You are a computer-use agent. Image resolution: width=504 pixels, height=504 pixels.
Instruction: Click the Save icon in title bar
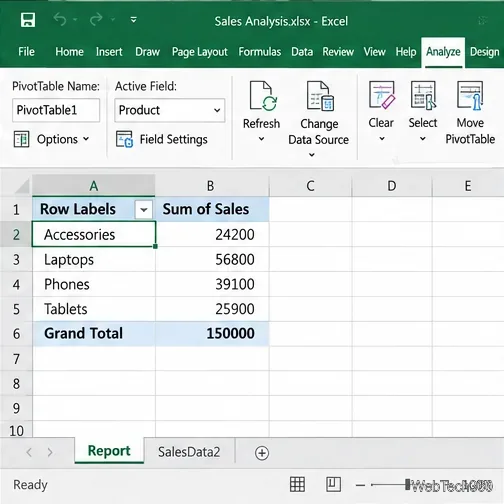[28, 20]
